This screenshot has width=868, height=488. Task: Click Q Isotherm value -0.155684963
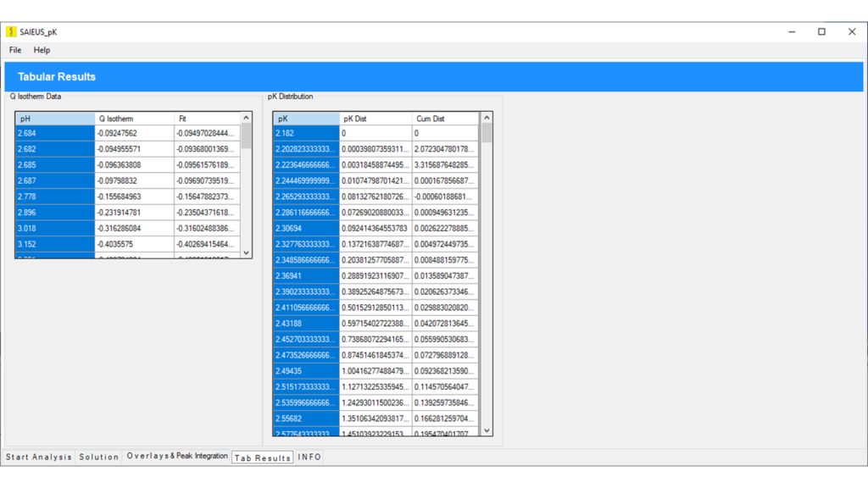click(x=135, y=197)
